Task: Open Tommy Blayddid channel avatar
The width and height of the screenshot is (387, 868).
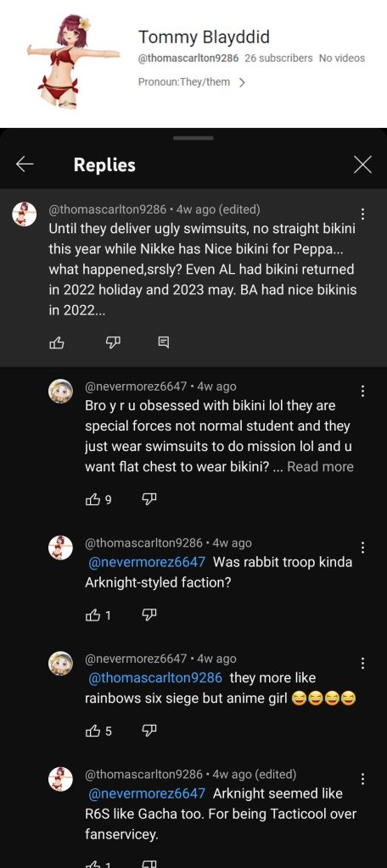Action: [73, 61]
